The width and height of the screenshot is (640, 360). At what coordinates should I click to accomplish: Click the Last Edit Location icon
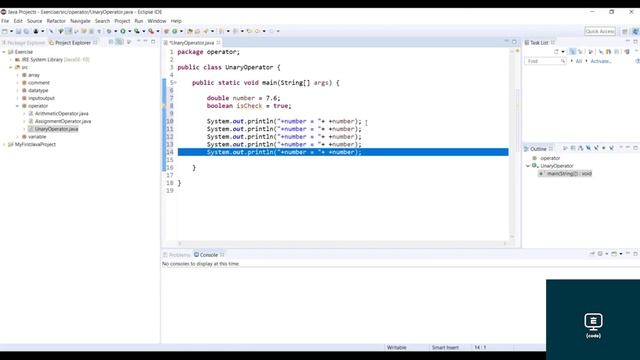point(249,31)
